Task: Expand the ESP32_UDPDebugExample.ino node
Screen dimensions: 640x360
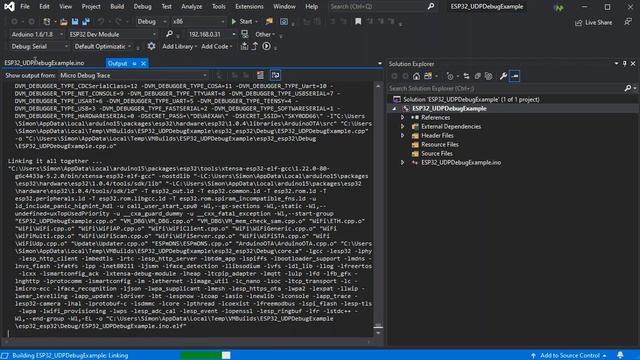Action: 402,162
